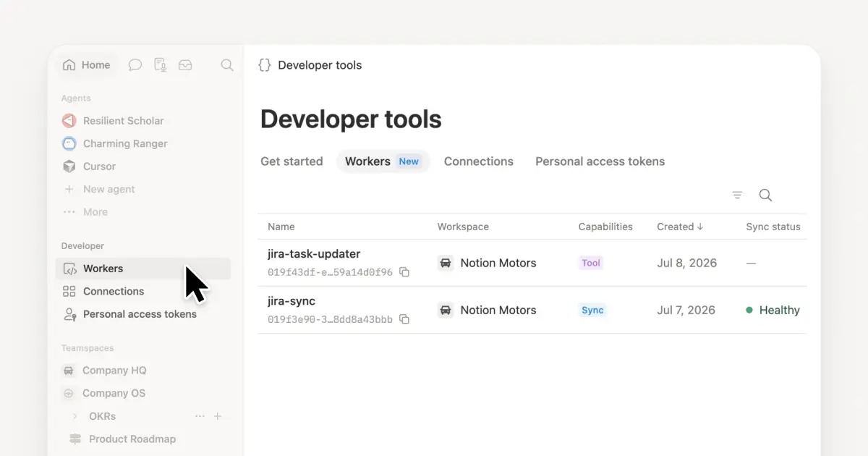Image resolution: width=868 pixels, height=456 pixels.
Task: Click the Jul 7, 2026 date cell
Action: [x=686, y=310]
